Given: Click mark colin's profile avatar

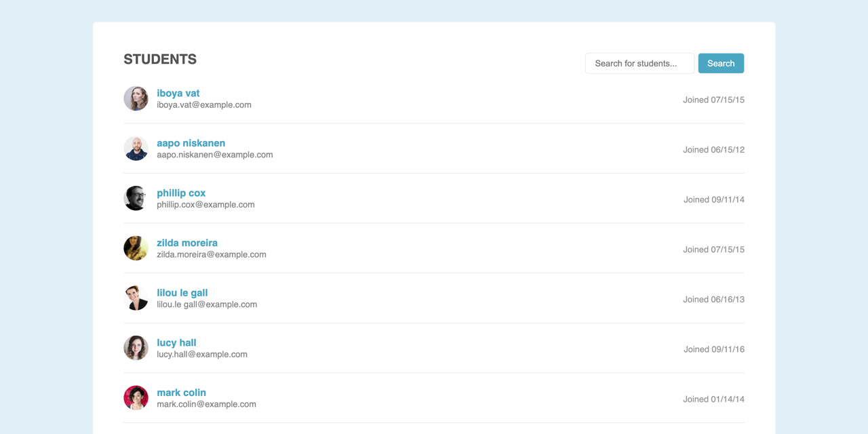Looking at the screenshot, I should 136,397.
